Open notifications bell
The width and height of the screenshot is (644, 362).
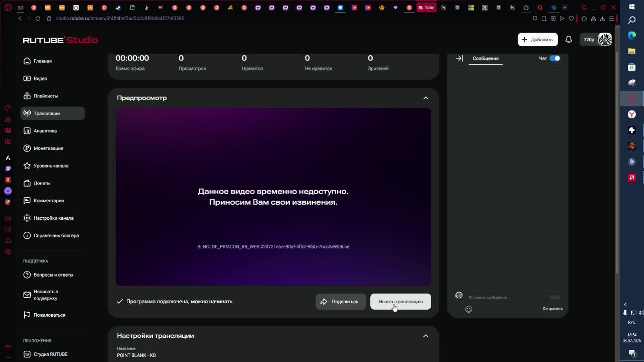click(x=569, y=39)
